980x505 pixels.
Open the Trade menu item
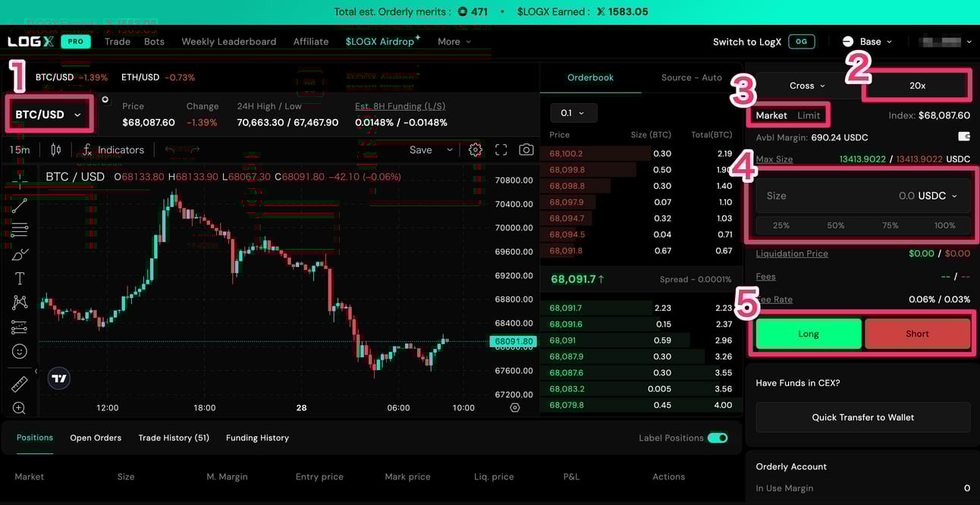pyautogui.click(x=118, y=42)
